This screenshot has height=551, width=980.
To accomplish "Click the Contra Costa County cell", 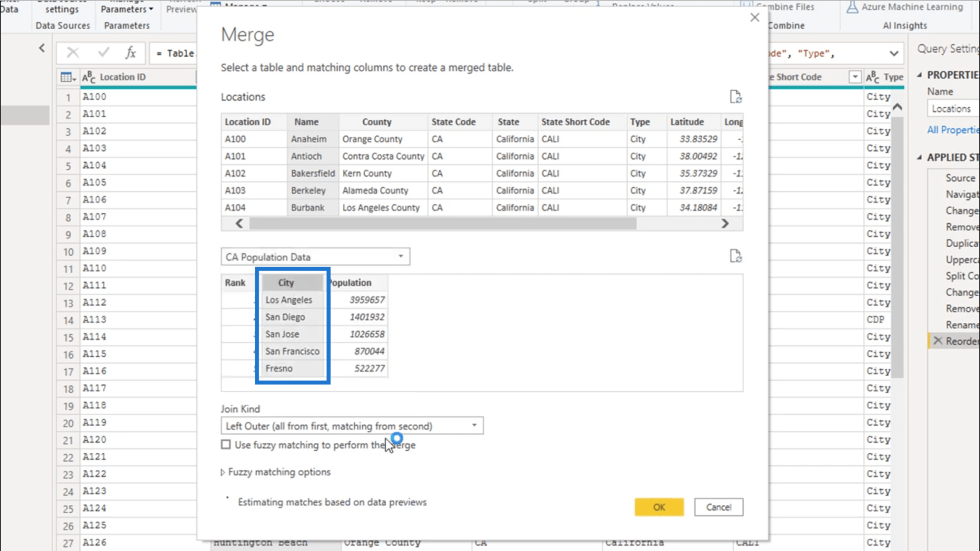I will click(383, 156).
